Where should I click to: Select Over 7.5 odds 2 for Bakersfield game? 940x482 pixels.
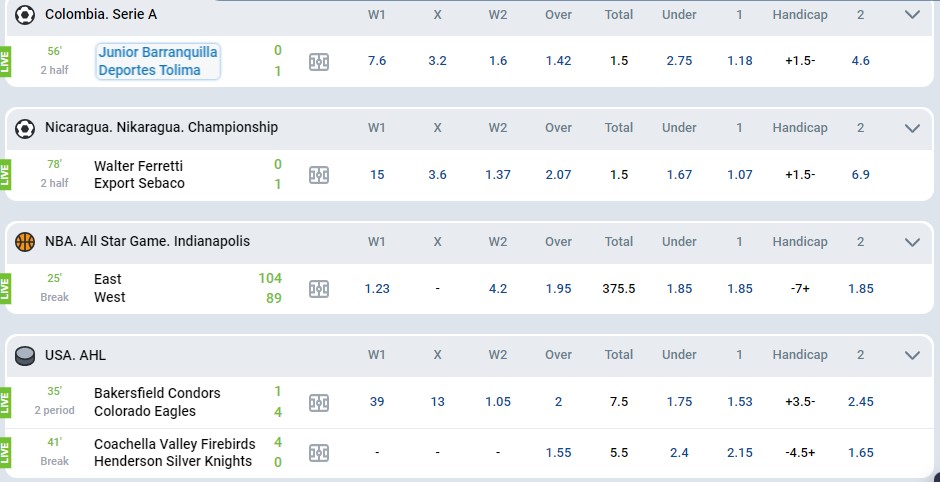point(558,402)
